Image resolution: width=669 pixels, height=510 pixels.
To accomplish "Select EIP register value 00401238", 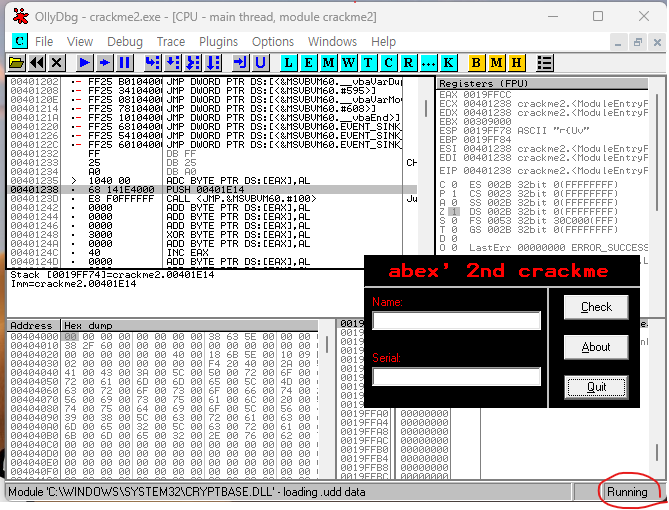I will 487,171.
